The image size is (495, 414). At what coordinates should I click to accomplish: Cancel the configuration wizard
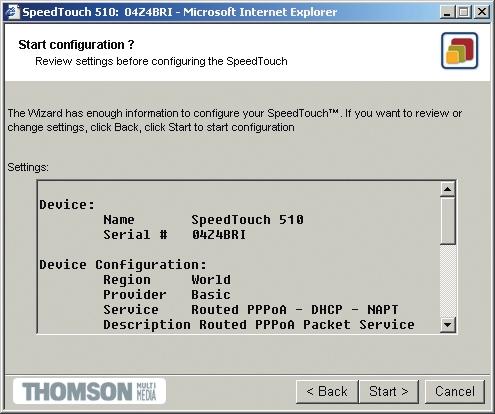[455, 392]
